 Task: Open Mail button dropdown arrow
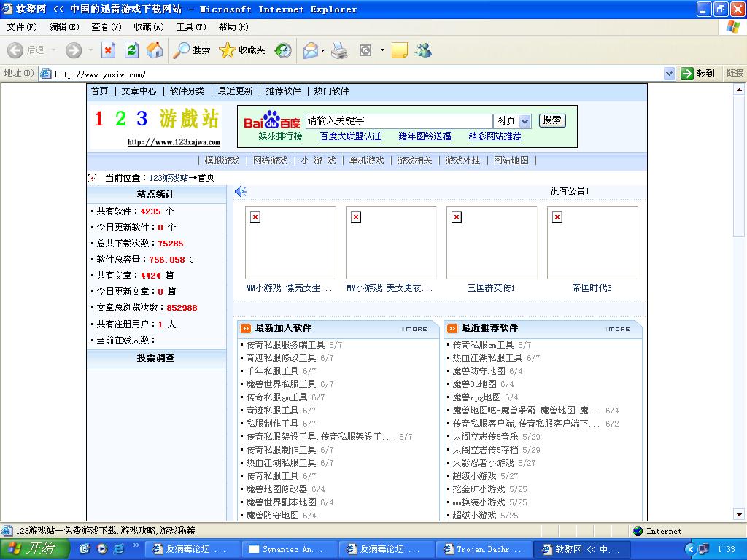click(322, 50)
